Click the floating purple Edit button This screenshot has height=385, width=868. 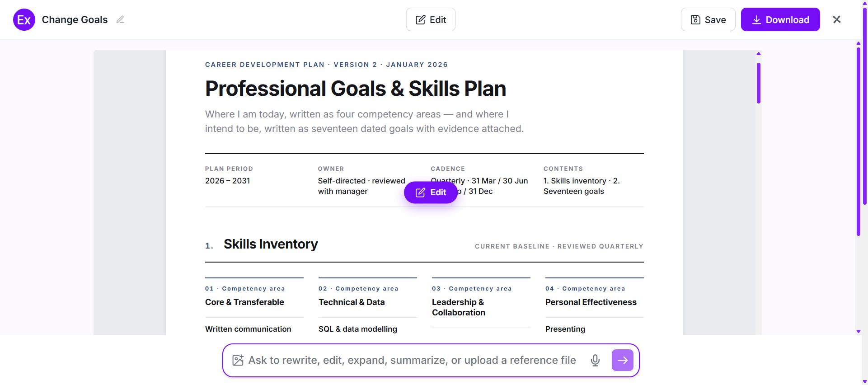tap(431, 192)
